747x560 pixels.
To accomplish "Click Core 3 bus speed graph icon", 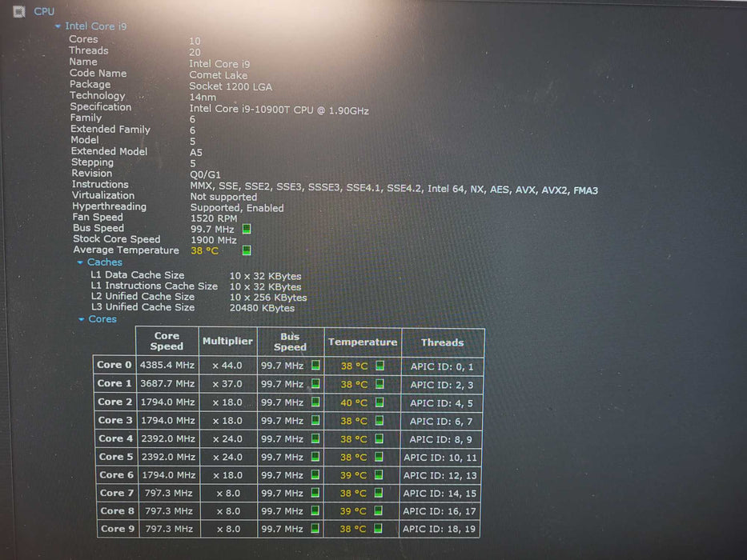I will tap(315, 420).
